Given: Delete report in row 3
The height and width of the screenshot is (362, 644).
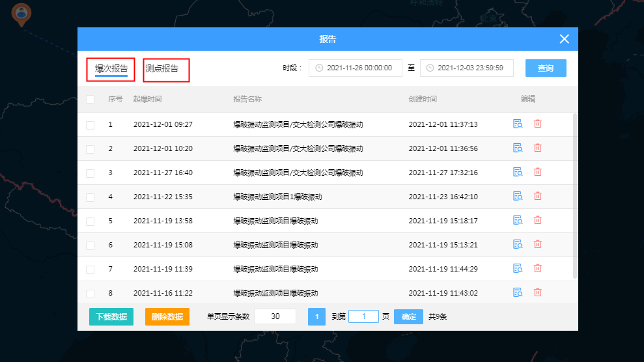Looking at the screenshot, I should pos(538,172).
